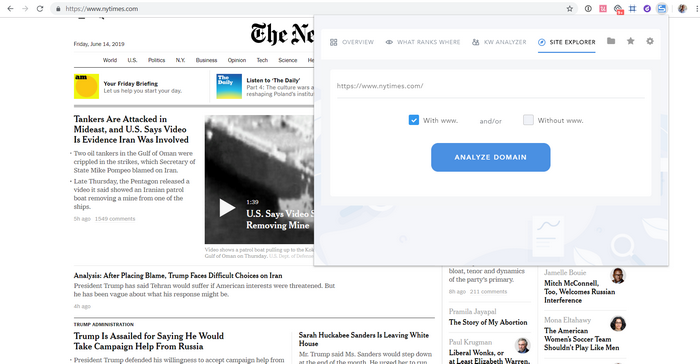700x364 pixels.
Task: Open 'The Story of My Abortion'
Action: click(488, 322)
